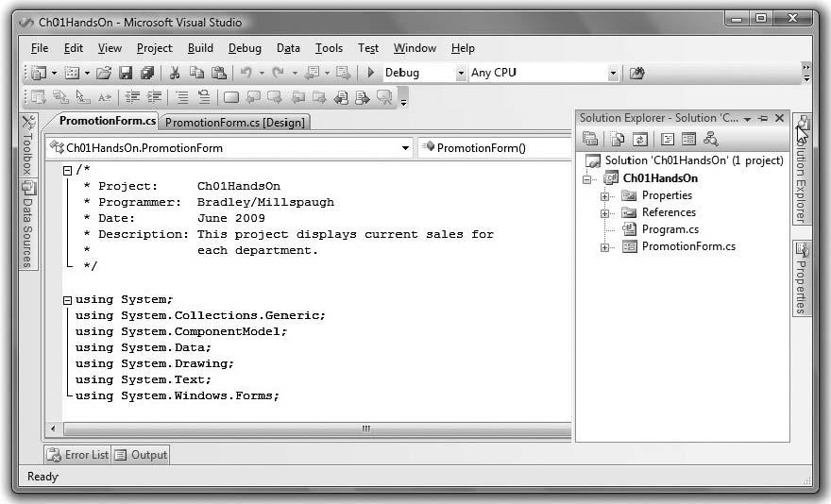Viewport: 831px width, 504px height.
Task: Click the Open File folder icon
Action: 104,73
